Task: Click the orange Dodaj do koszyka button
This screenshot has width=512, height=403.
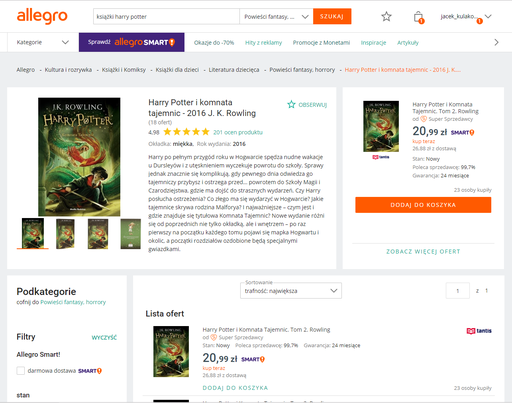Action: (423, 205)
